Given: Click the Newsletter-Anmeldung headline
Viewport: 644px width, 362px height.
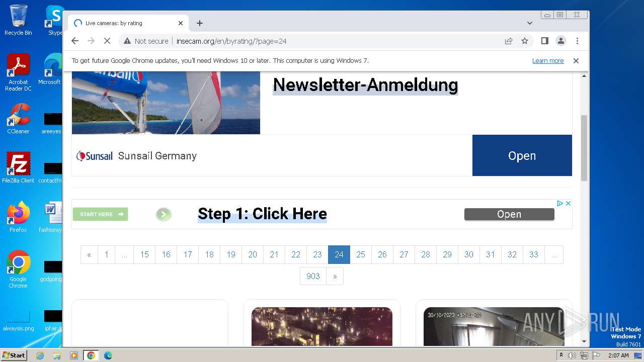Looking at the screenshot, I should (x=365, y=84).
